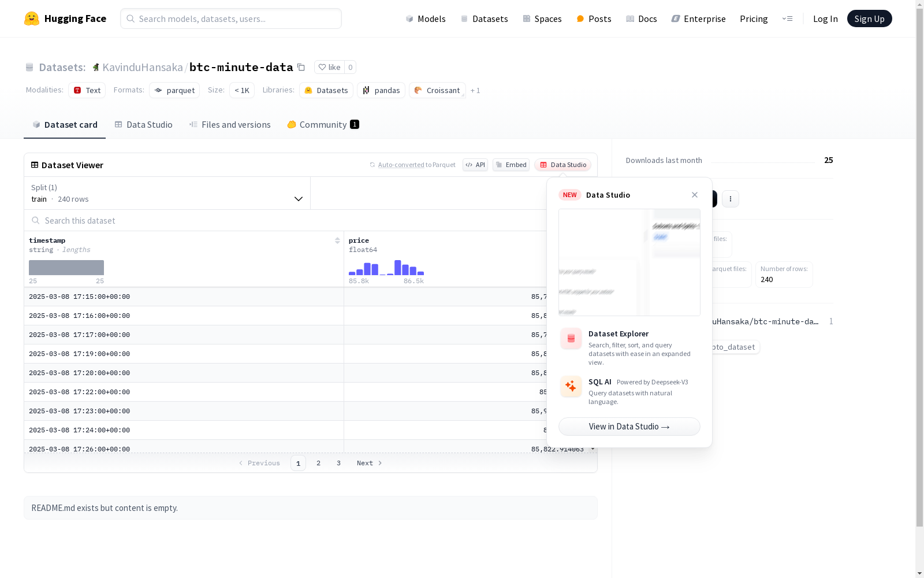Switch to the Data Studio tab
The image size is (924, 578).
tap(144, 125)
